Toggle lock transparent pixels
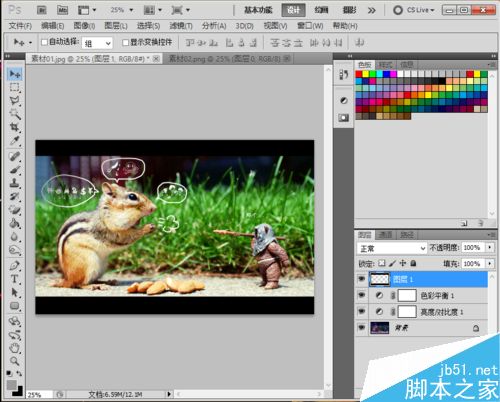This screenshot has width=500, height=402. tap(382, 263)
